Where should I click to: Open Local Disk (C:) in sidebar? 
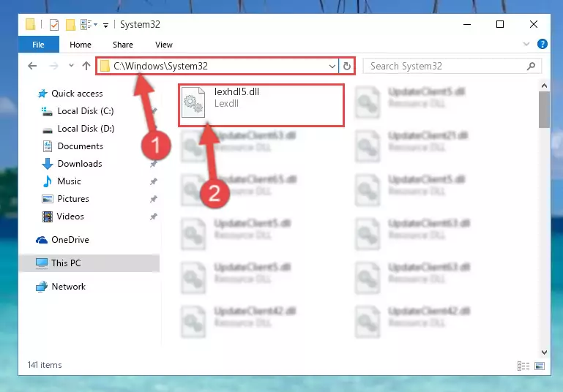[86, 111]
